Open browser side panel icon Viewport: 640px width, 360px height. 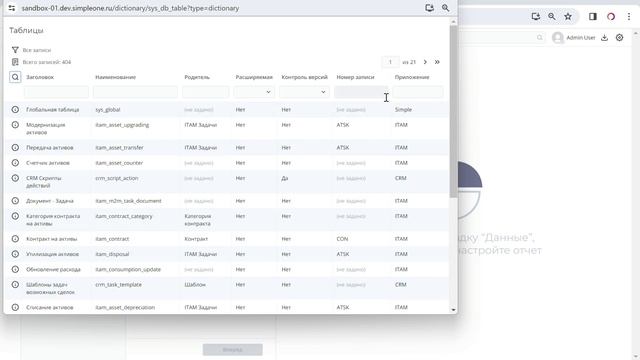coord(593,16)
